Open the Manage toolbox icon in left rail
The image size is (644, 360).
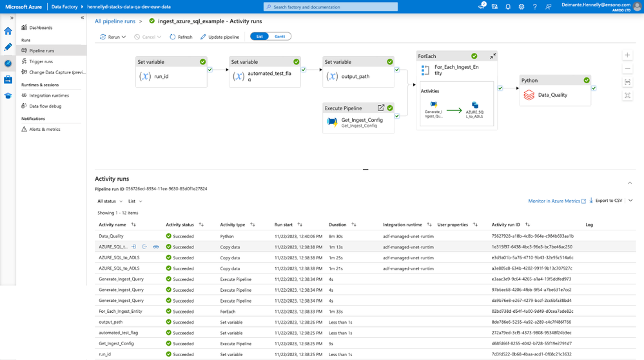click(x=8, y=80)
